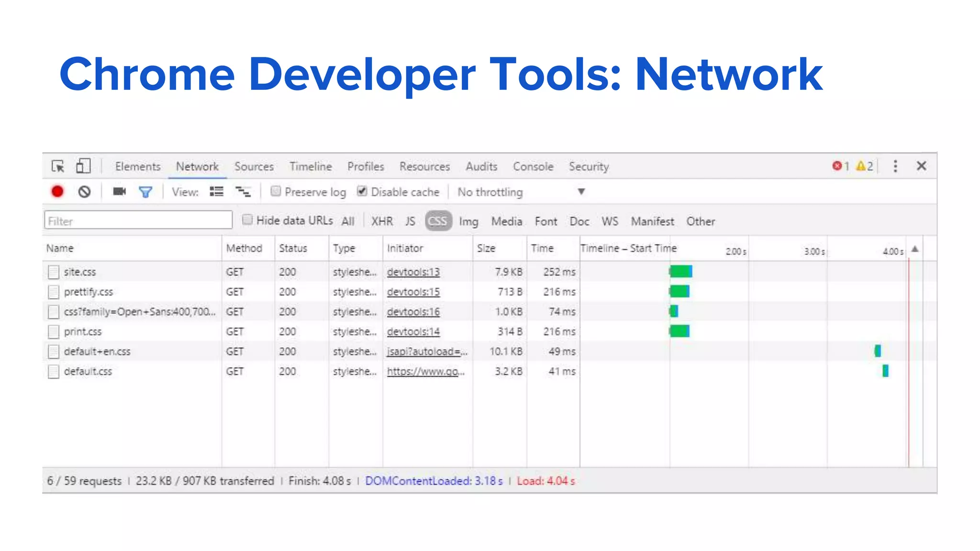The width and height of the screenshot is (980, 551).
Task: Uncheck the Disable cache checkbox
Action: click(x=362, y=191)
